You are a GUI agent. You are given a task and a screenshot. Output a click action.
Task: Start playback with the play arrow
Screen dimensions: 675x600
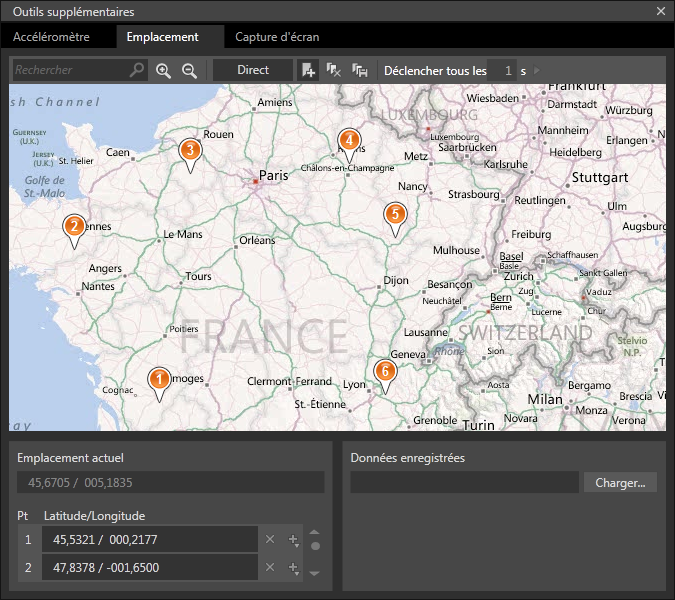coord(537,71)
